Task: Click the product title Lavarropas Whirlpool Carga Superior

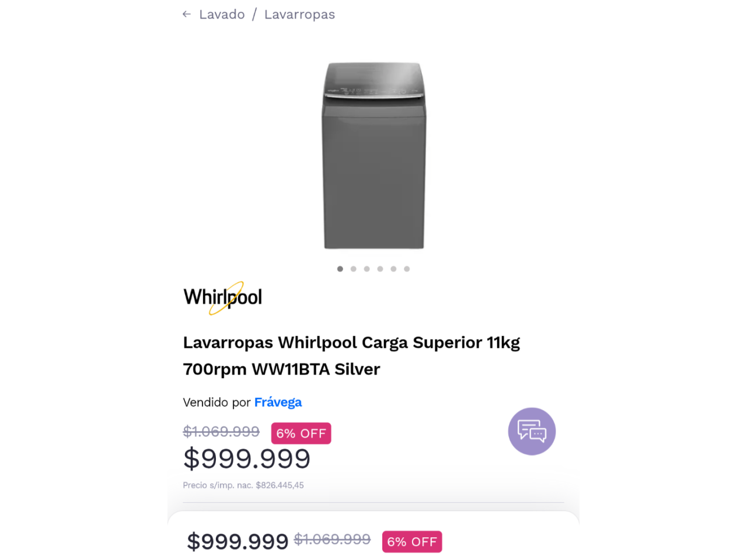Action: (351, 355)
